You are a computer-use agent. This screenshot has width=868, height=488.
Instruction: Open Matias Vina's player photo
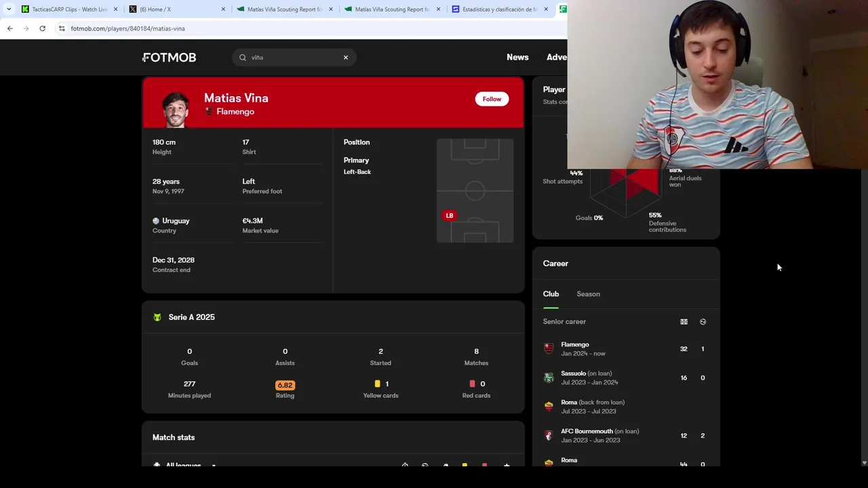point(176,109)
